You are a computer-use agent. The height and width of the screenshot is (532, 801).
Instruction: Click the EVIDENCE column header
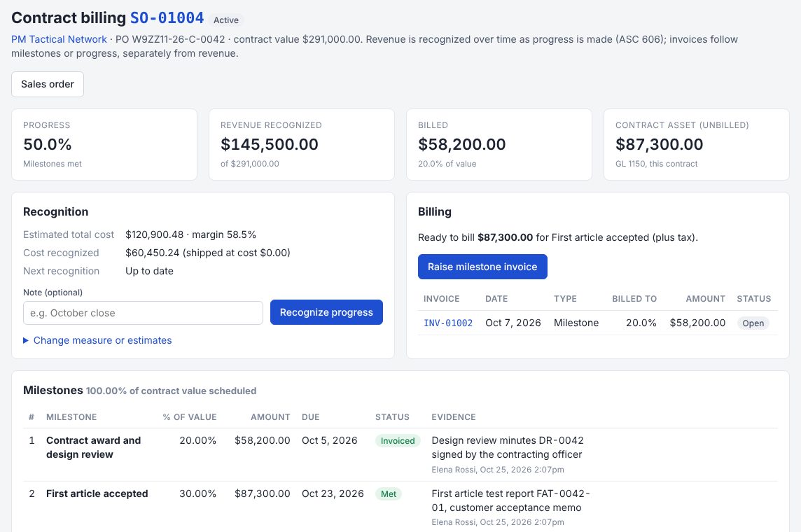tap(454, 417)
